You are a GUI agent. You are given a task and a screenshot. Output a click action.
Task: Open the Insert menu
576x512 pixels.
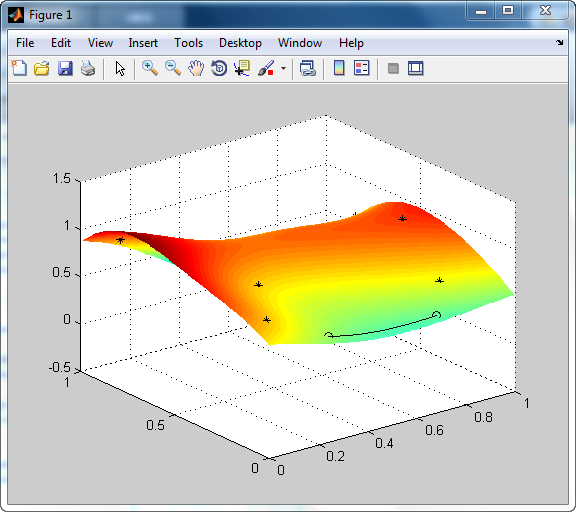coord(143,43)
